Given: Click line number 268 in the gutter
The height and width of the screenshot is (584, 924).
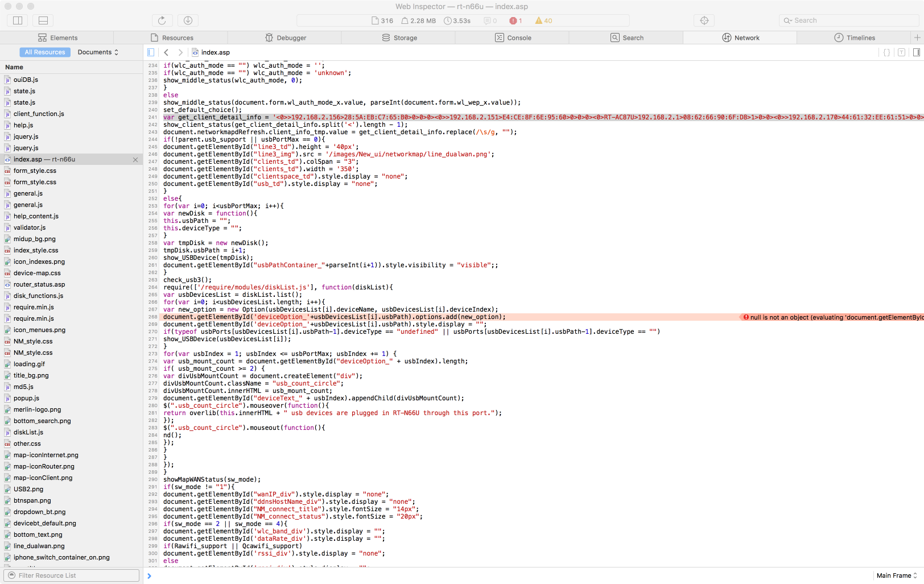Looking at the screenshot, I should (152, 317).
